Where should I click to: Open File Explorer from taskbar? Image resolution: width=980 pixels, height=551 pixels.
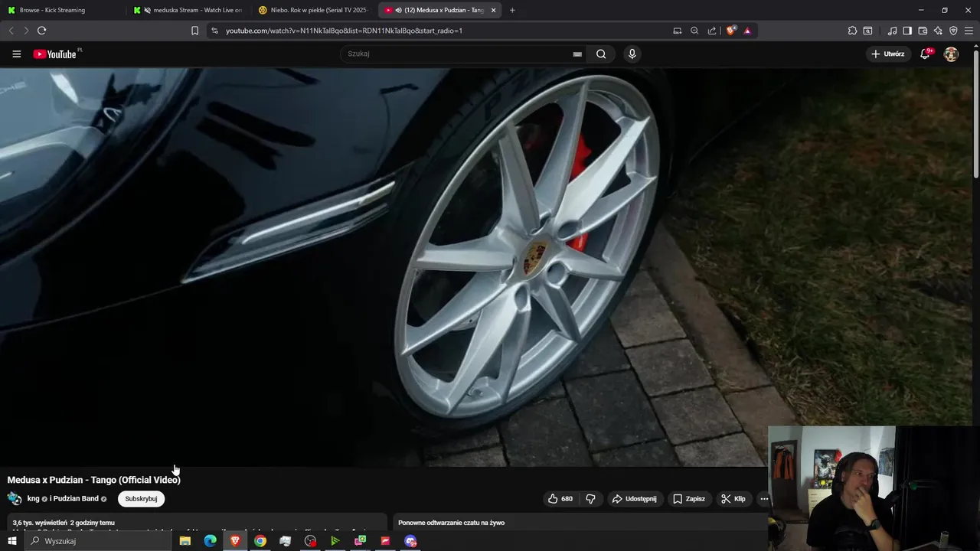click(185, 541)
